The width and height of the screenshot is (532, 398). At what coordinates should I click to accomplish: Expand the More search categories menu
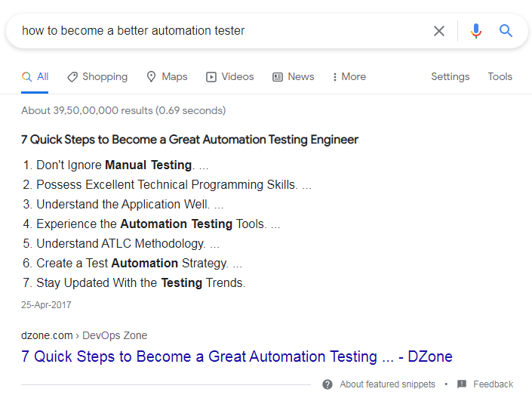[349, 77]
